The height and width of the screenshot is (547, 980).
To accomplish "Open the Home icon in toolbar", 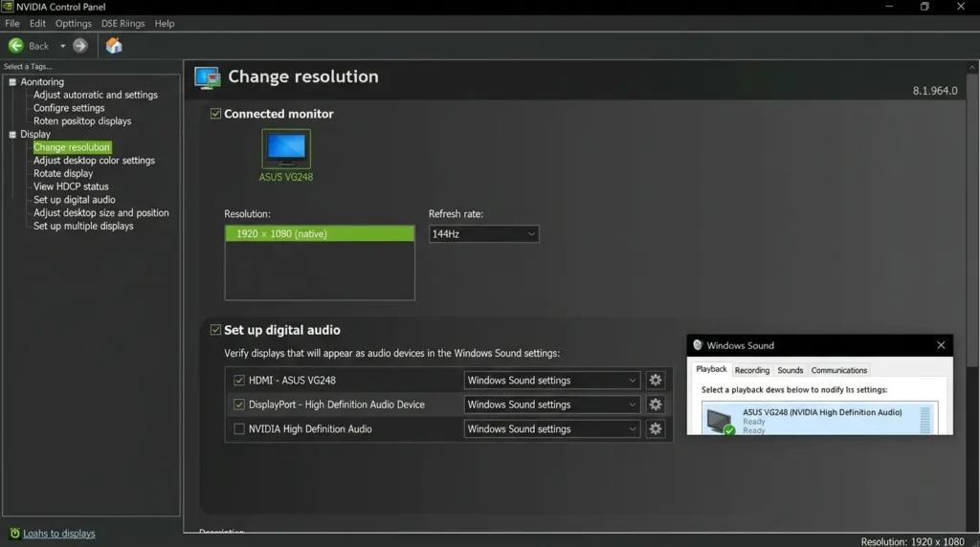I will pos(114,46).
